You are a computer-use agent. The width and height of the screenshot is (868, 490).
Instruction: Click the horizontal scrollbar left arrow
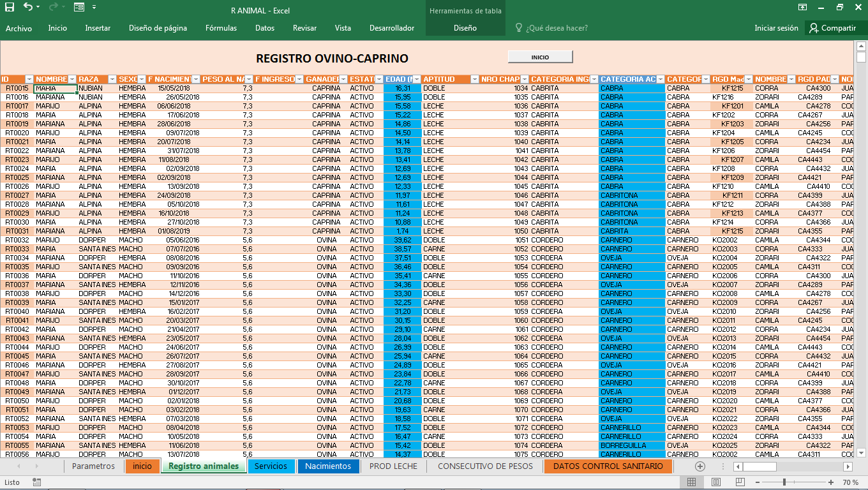(x=738, y=466)
